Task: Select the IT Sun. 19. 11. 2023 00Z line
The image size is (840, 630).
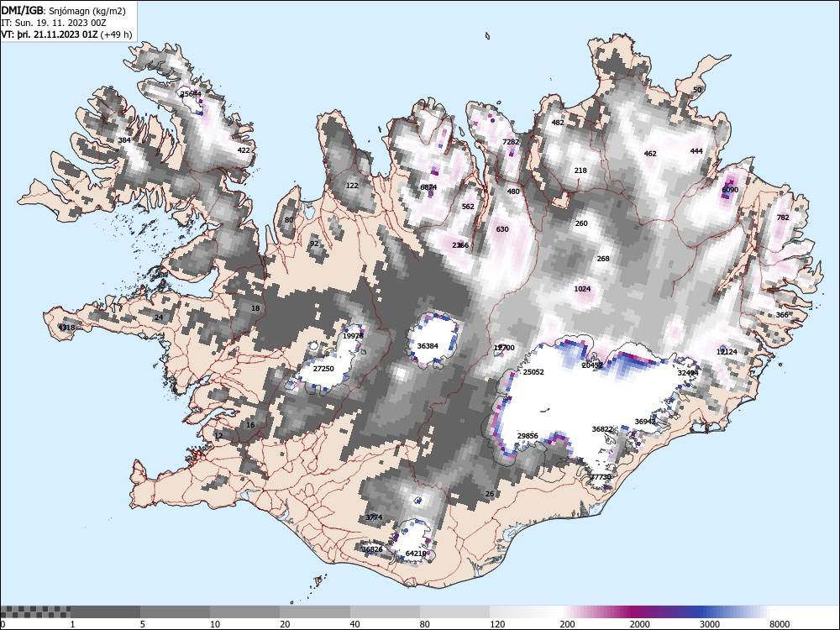Action: (54, 23)
